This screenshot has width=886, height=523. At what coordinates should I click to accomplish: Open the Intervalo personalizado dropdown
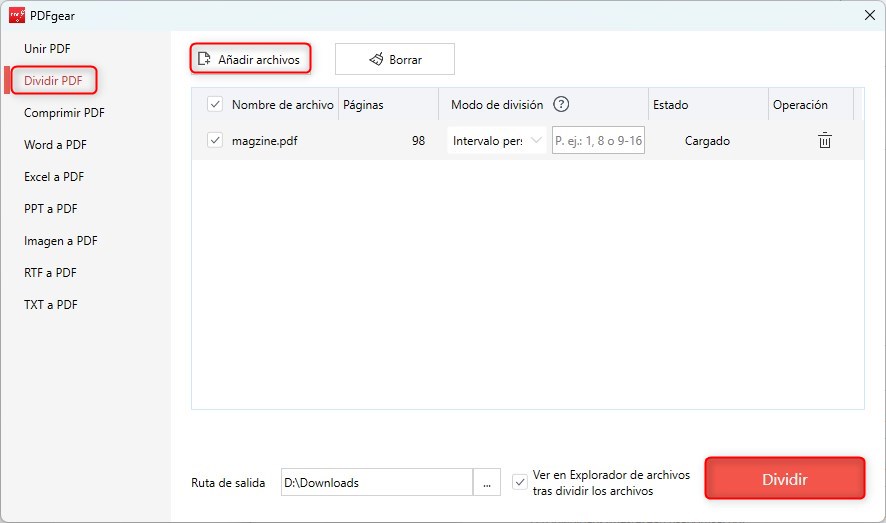pos(496,141)
